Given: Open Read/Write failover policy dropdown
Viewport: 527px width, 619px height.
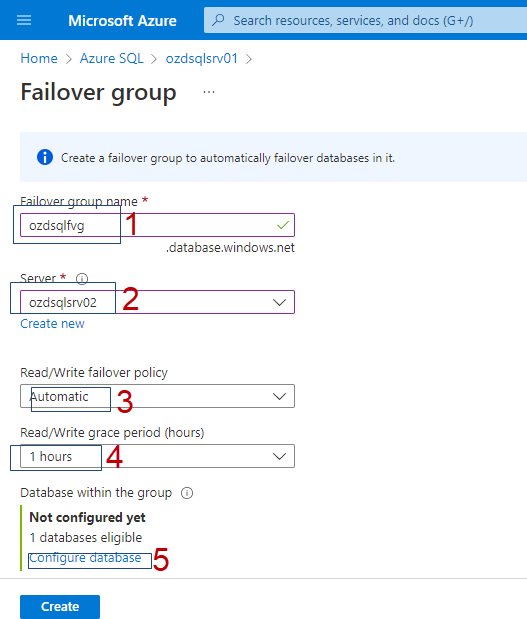Looking at the screenshot, I should coord(157,396).
